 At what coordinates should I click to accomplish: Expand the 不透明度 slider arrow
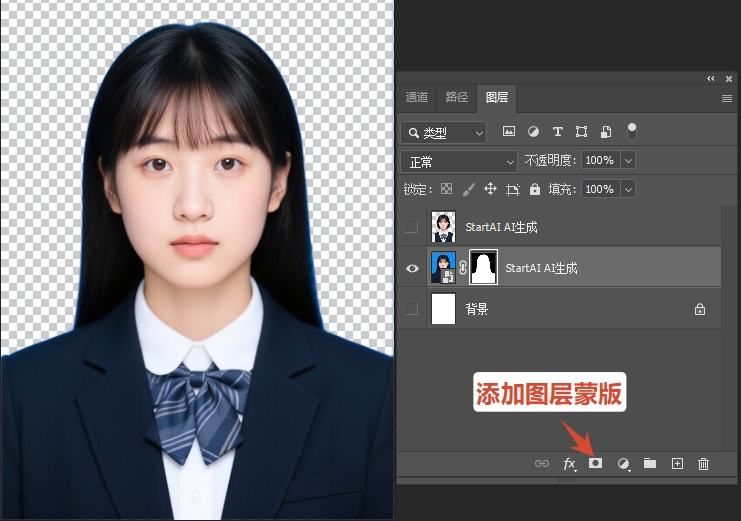[x=629, y=160]
